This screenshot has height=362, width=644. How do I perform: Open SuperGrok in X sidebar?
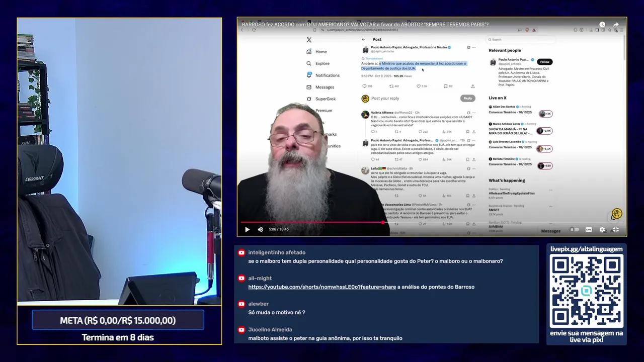[321, 99]
